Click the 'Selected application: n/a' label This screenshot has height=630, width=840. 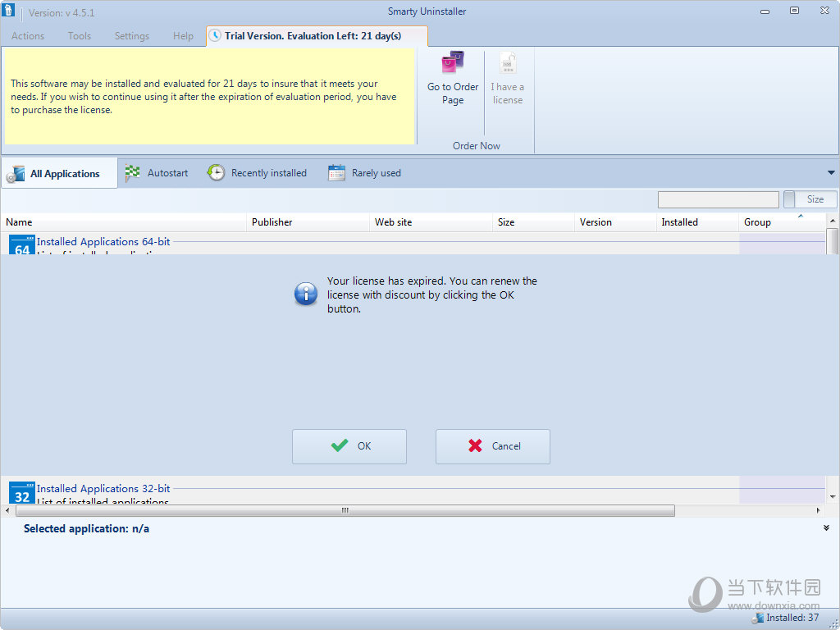point(86,529)
